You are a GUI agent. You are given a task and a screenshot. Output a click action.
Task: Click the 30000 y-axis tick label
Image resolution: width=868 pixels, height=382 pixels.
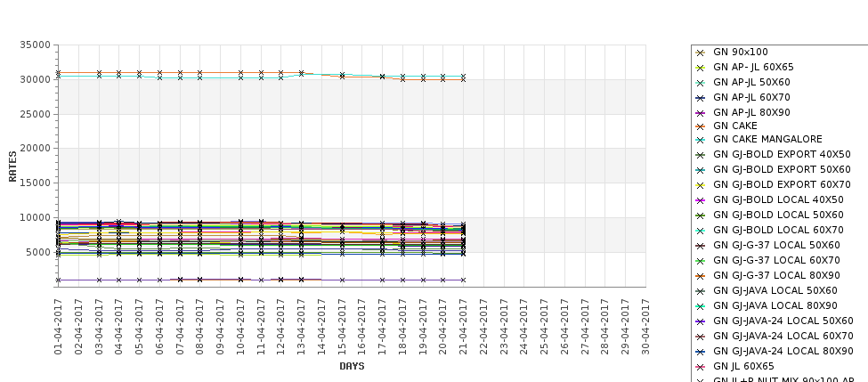tap(36, 80)
